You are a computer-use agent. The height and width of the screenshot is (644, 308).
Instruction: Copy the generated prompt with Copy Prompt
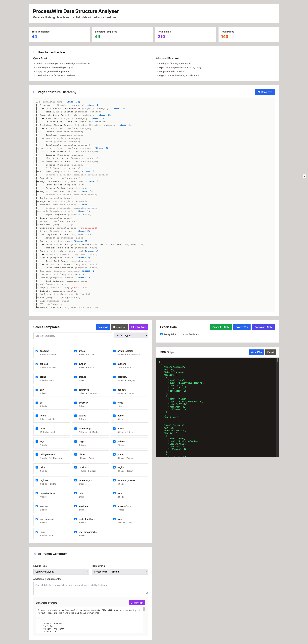(x=137, y=603)
